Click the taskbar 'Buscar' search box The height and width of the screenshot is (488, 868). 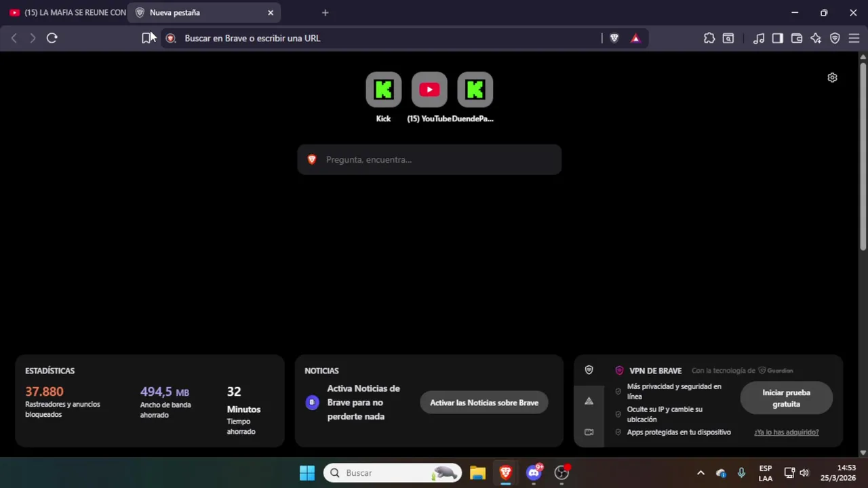coord(393,472)
